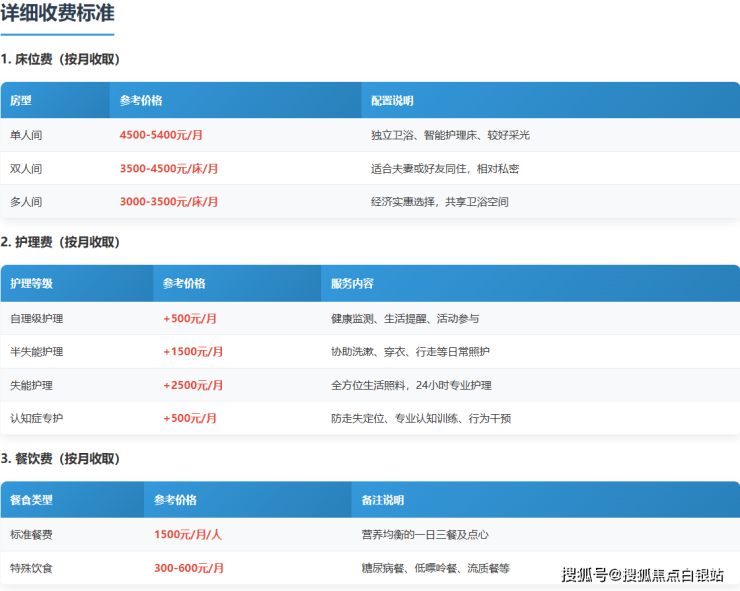Select the 失能护理 care level cell
The image size is (740, 591).
click(31, 385)
